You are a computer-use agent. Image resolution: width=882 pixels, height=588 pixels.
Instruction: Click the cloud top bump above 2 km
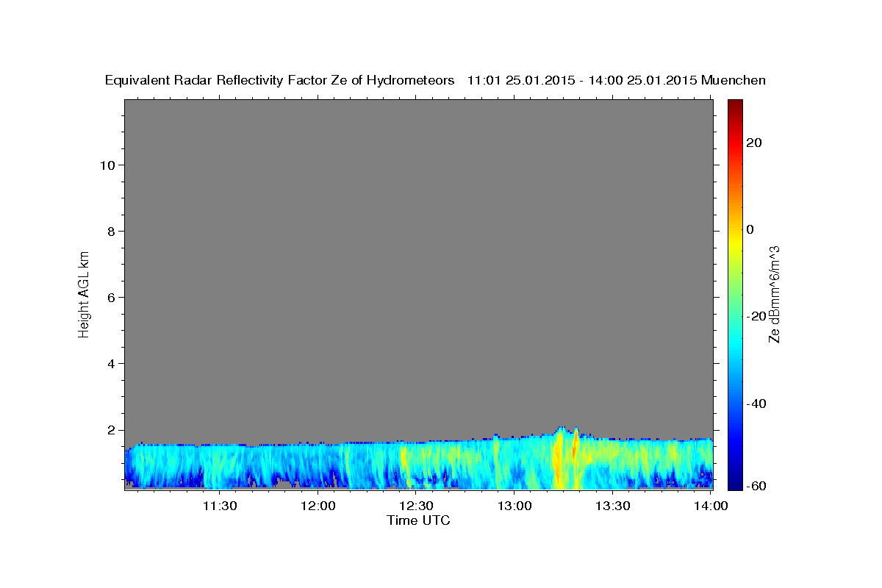[x=562, y=429]
